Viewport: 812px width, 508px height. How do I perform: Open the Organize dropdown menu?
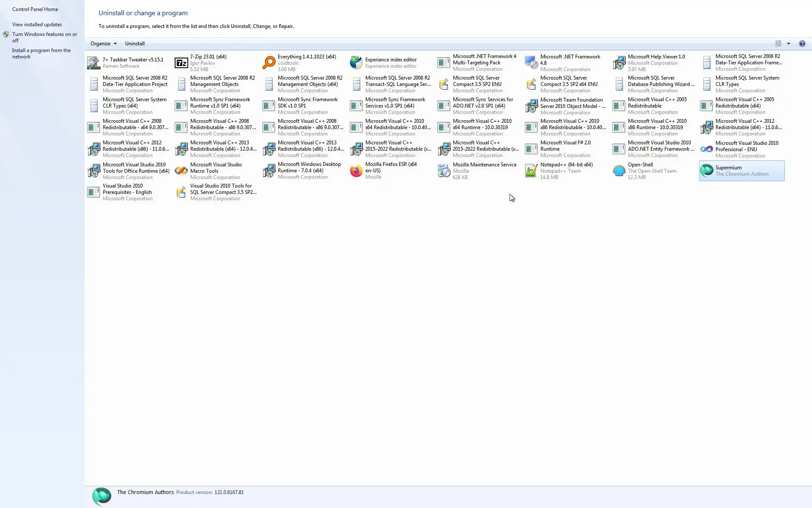103,44
